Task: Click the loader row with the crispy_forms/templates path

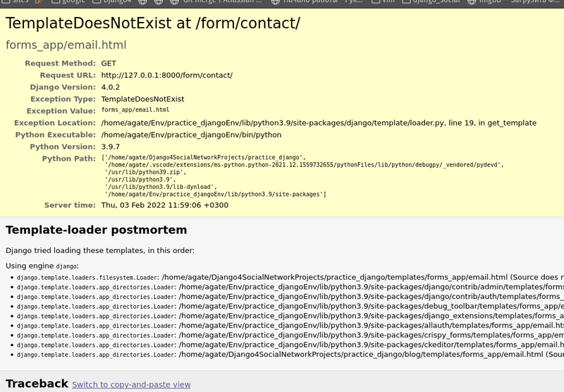Action: coord(290,335)
